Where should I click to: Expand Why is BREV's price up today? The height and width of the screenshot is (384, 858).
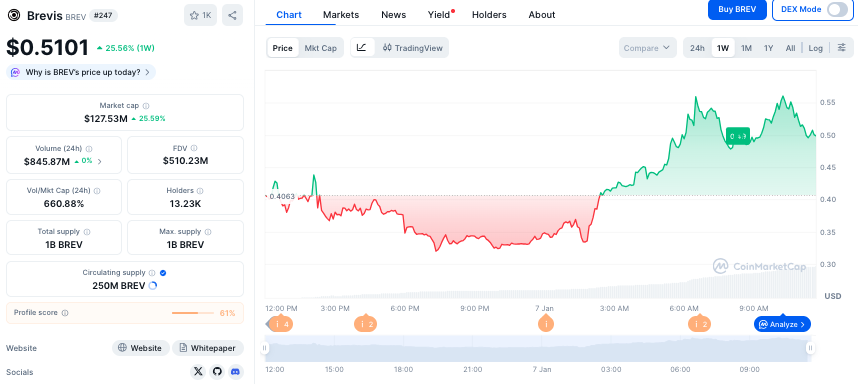(81, 72)
